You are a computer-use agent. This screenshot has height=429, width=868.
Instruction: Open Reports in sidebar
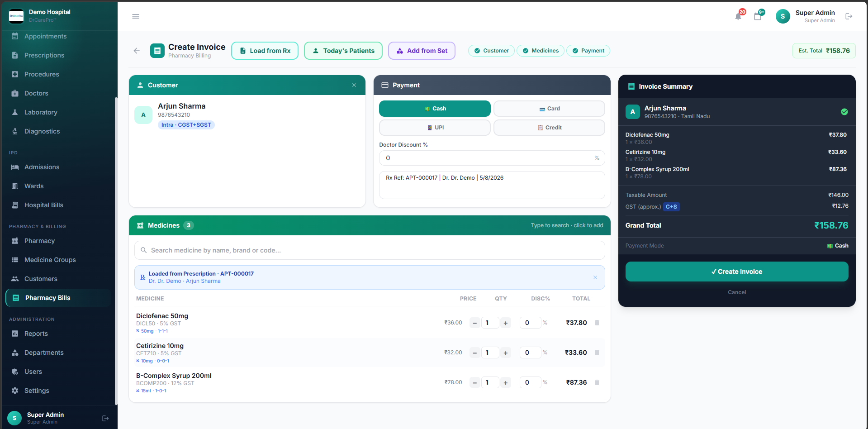click(58, 334)
